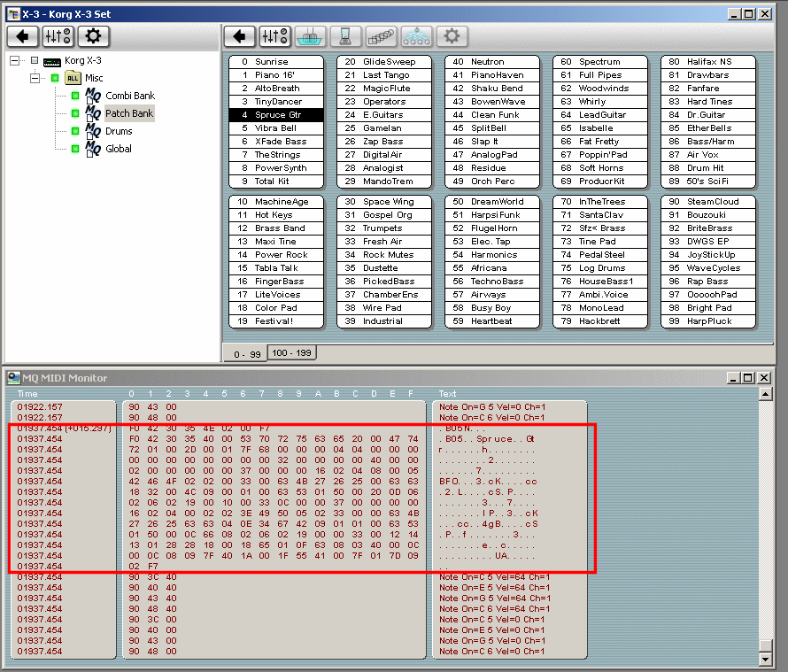
Task: Toggle the gray checkbox beside Korg X-3
Action: click(35, 60)
